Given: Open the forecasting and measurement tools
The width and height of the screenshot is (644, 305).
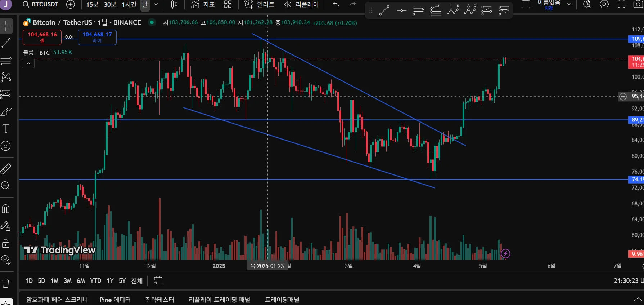Looking at the screenshot, I should point(6,94).
